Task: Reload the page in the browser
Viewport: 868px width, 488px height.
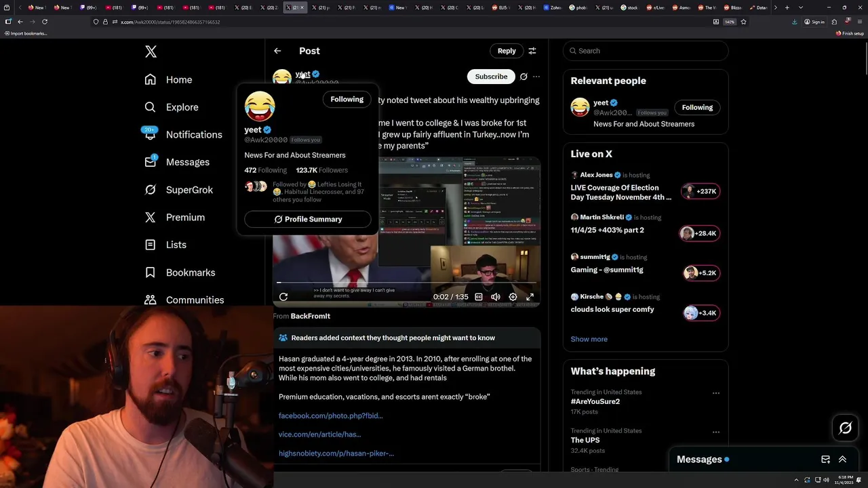Action: (x=45, y=22)
